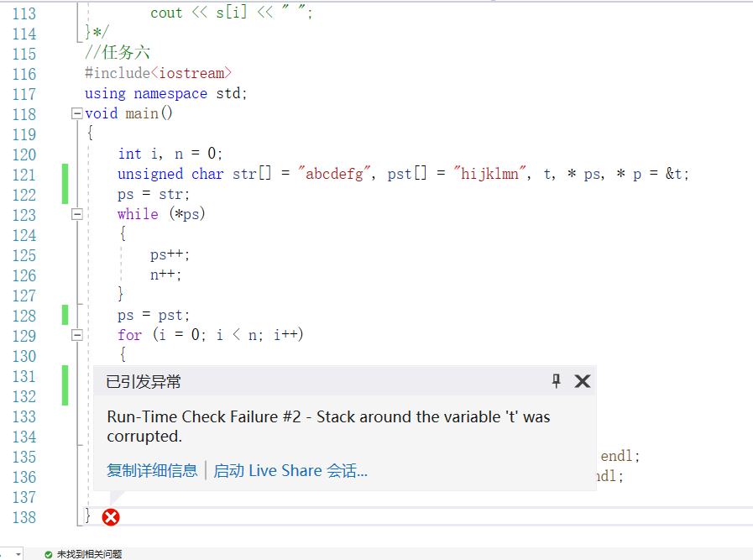
Task: Click the 'unsigned char' keywords on line 121
Action: [170, 174]
